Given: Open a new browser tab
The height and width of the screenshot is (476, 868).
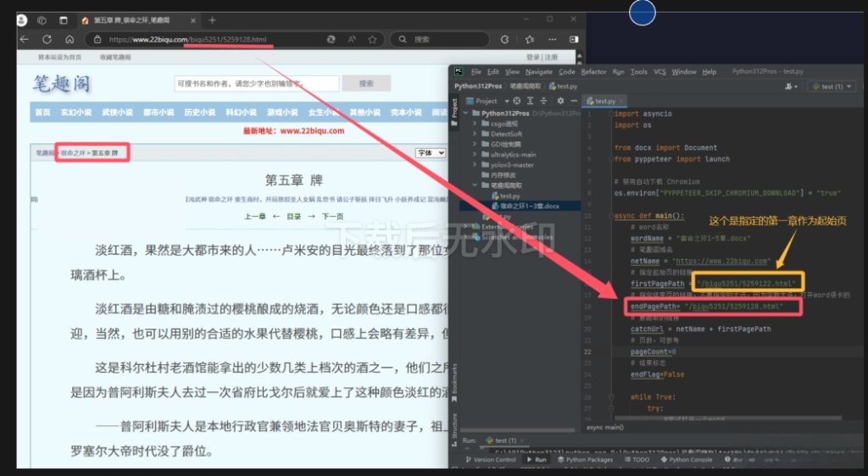Looking at the screenshot, I should pos(212,20).
